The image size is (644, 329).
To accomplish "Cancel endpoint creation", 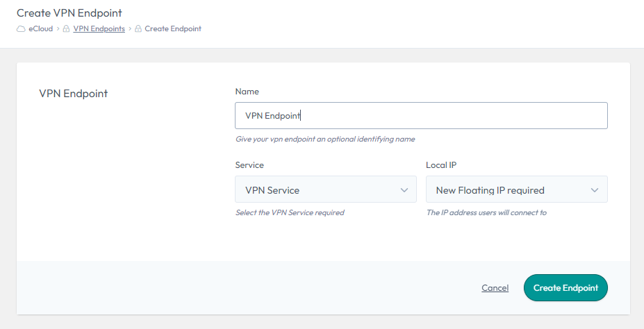I will [x=495, y=288].
